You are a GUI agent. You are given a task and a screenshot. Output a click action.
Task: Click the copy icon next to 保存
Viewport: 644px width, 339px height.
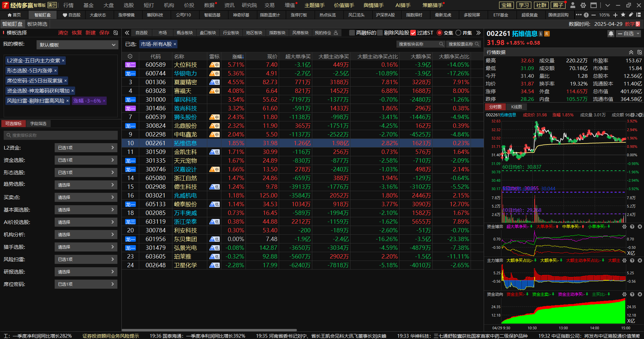click(116, 33)
